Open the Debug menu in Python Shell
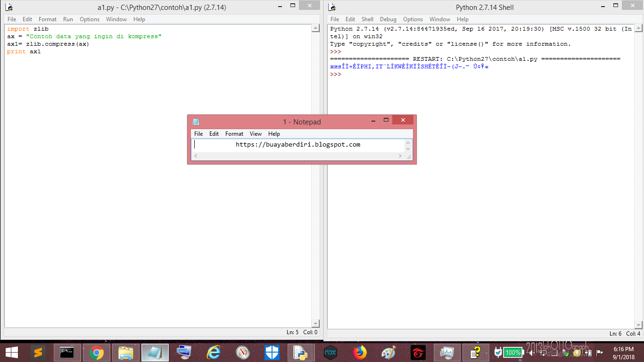 click(x=388, y=19)
